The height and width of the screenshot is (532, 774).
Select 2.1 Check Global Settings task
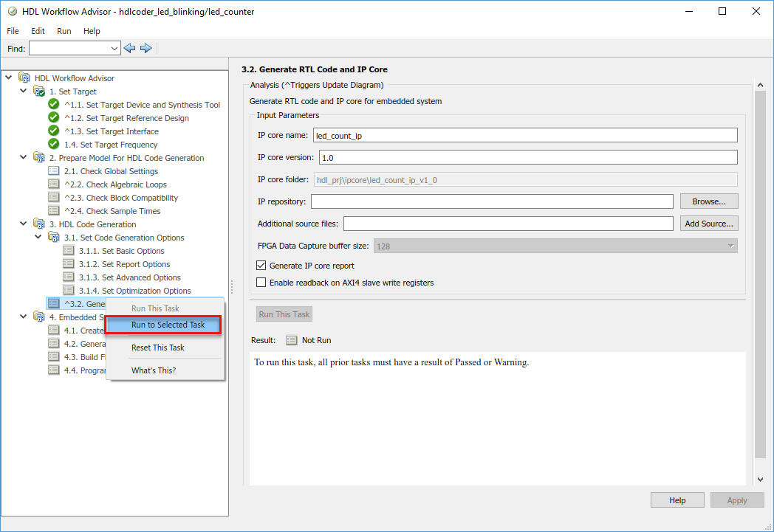[x=111, y=171]
